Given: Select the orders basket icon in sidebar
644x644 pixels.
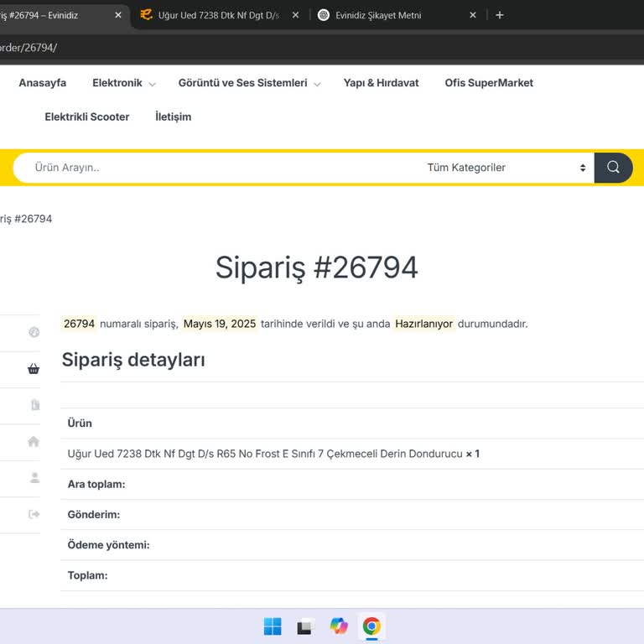Looking at the screenshot, I should pyautogui.click(x=34, y=369).
